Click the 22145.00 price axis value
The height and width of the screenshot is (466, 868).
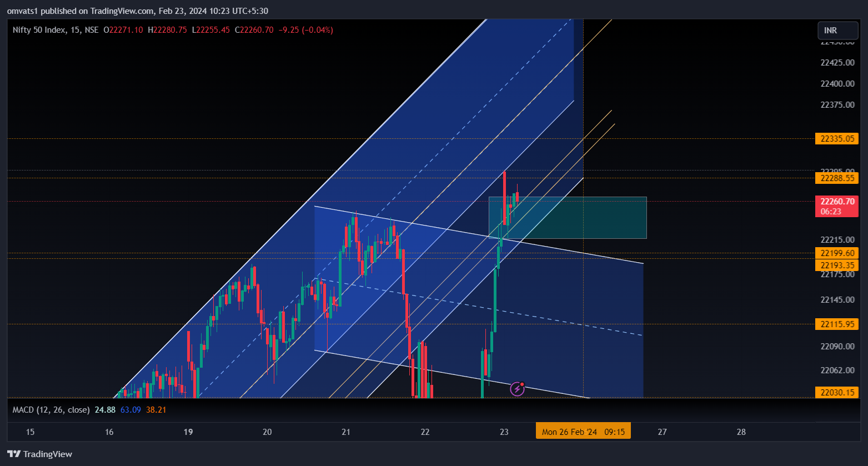(837, 299)
